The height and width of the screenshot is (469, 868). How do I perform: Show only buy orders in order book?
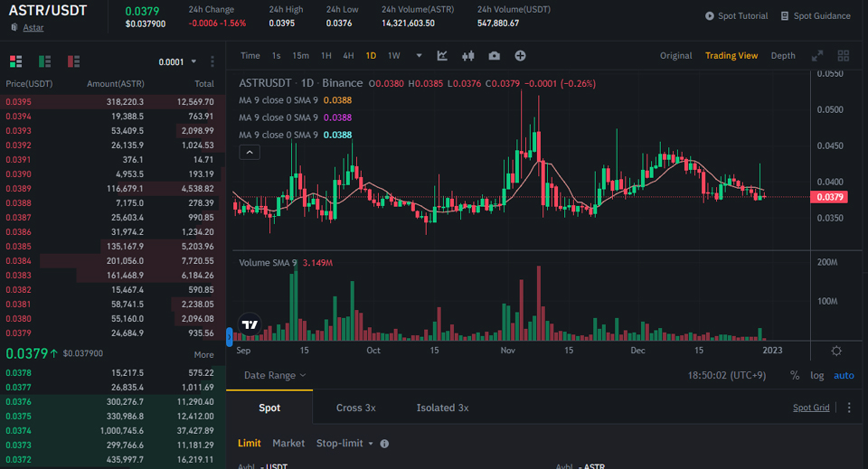pos(44,61)
